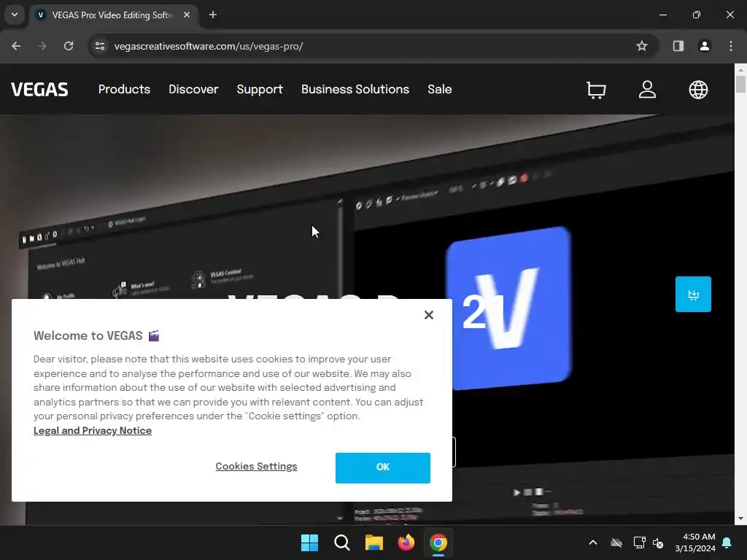Open the tab search dropdown arrow

(15, 15)
